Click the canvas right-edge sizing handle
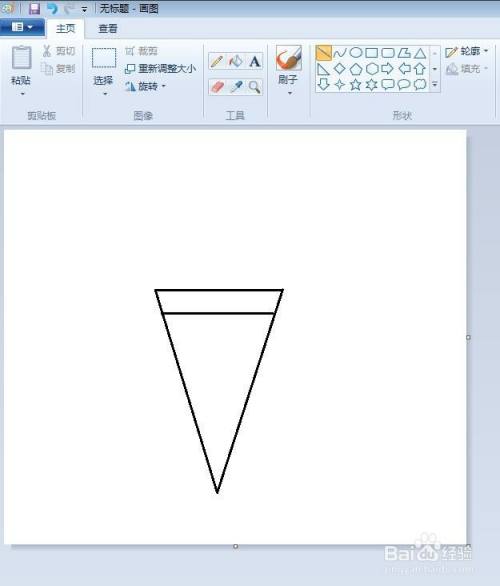Viewport: 500px width, 586px height. coord(468,337)
